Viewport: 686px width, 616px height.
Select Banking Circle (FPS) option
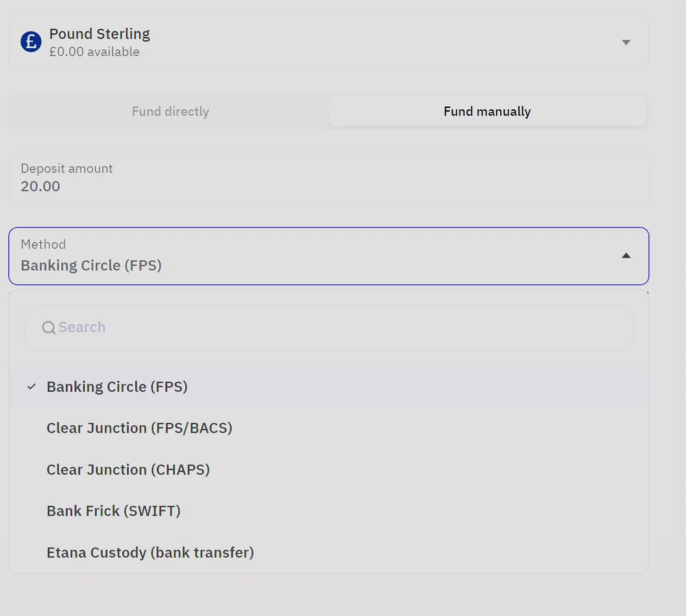pos(329,387)
